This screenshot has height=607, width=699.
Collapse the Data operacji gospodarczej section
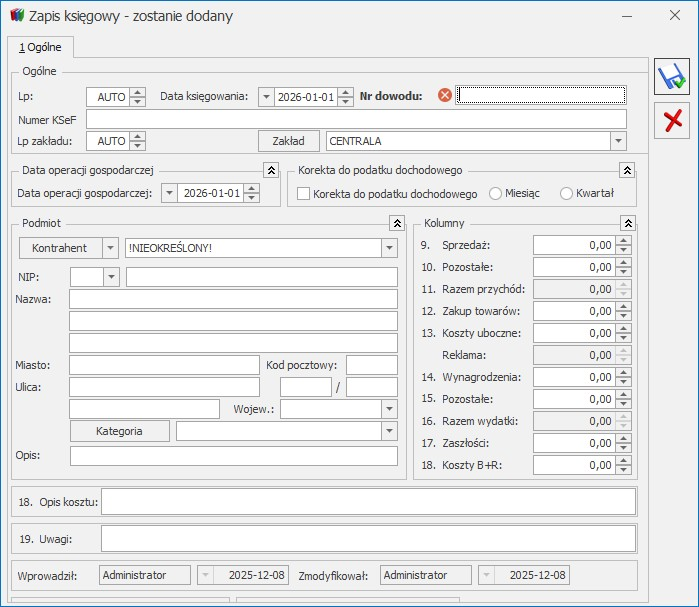(271, 171)
